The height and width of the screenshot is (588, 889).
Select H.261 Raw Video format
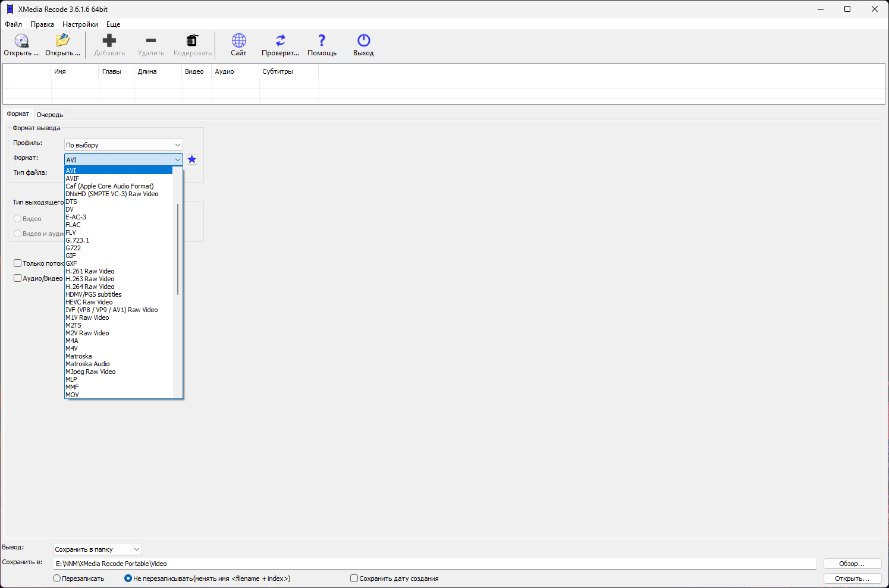(x=118, y=271)
